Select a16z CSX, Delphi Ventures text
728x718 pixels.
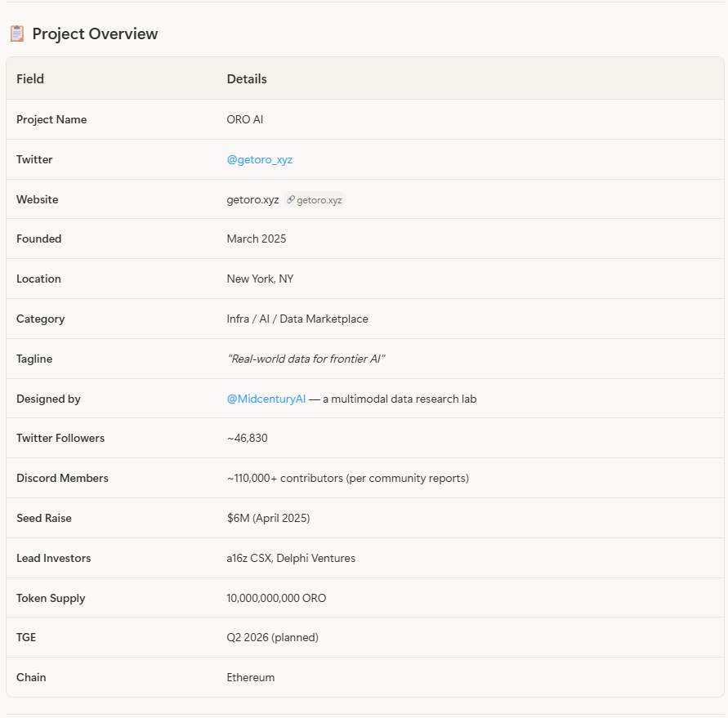click(291, 558)
